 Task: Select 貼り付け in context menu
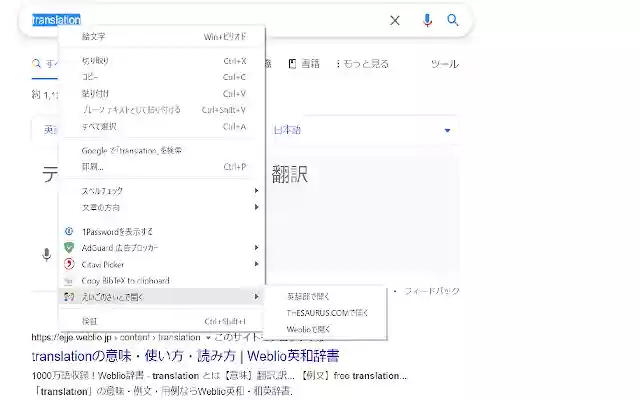[162, 93]
